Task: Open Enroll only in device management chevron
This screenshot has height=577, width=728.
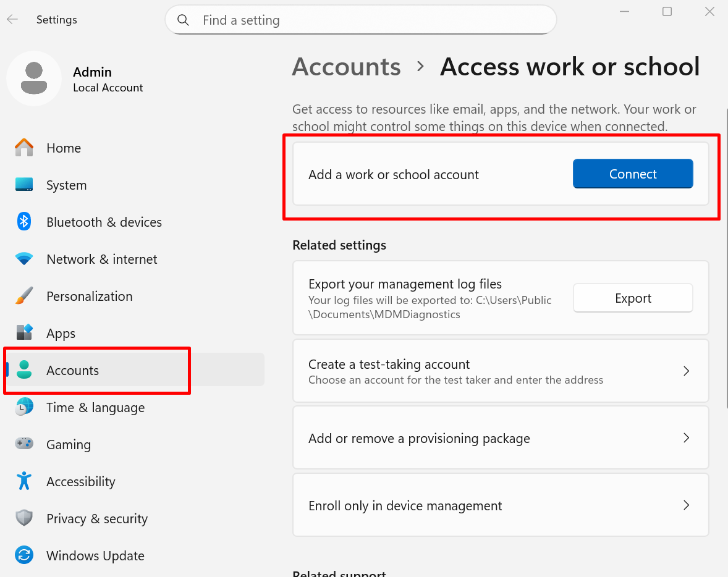Action: click(686, 505)
